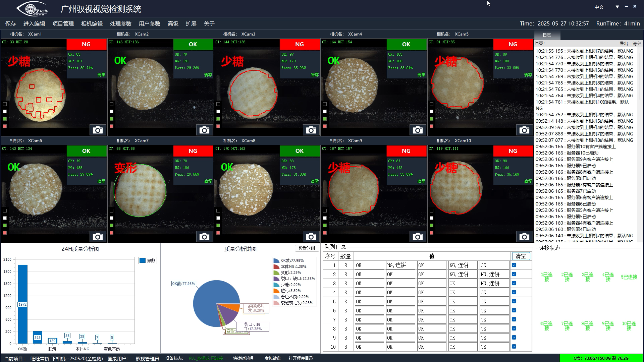Viewport: 644px width, 362px height.
Task: Click the XCam3 camera snapshot icon
Action: coord(311,130)
